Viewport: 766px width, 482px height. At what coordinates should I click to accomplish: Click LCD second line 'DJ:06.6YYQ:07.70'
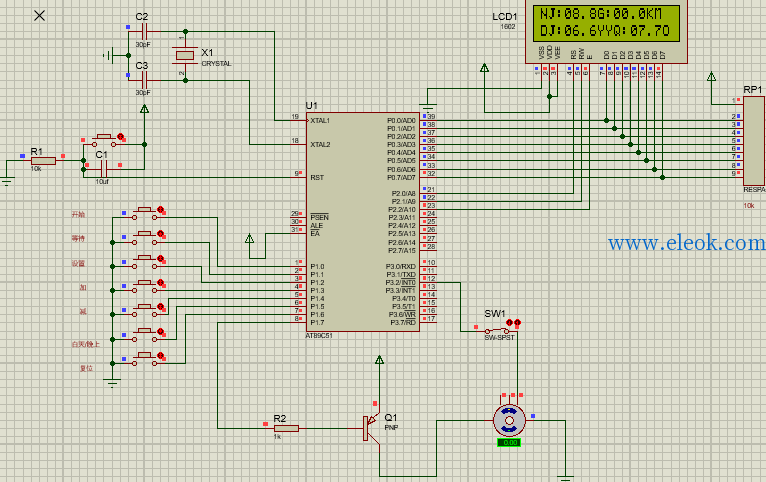605,31
